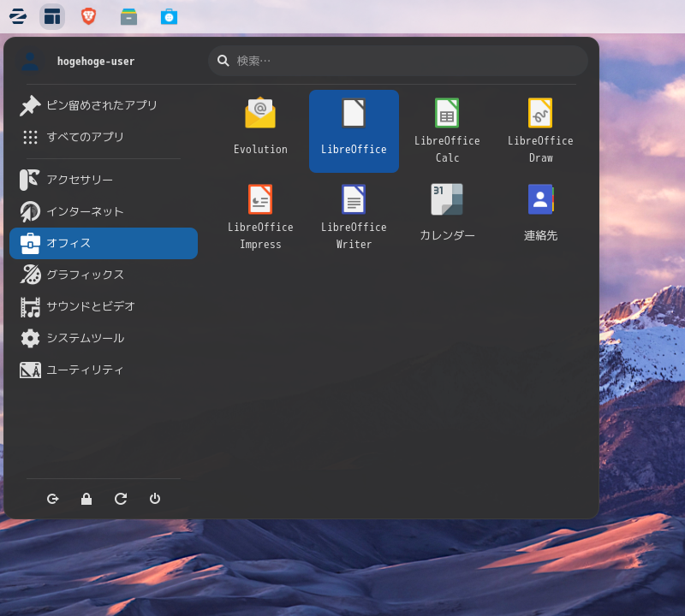The width and height of the screenshot is (685, 616).
Task: Select the オフィス category
Action: [104, 243]
